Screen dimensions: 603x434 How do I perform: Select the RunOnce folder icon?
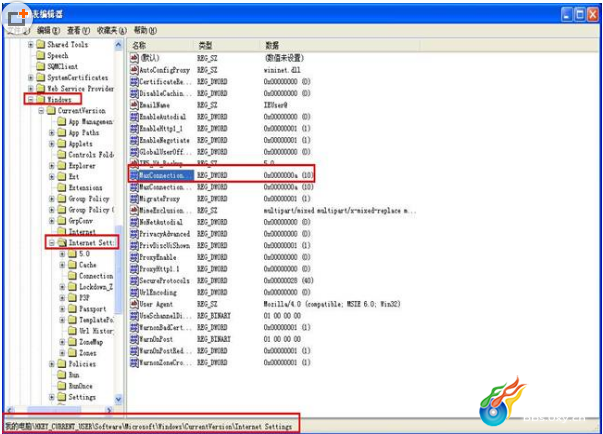[62, 386]
